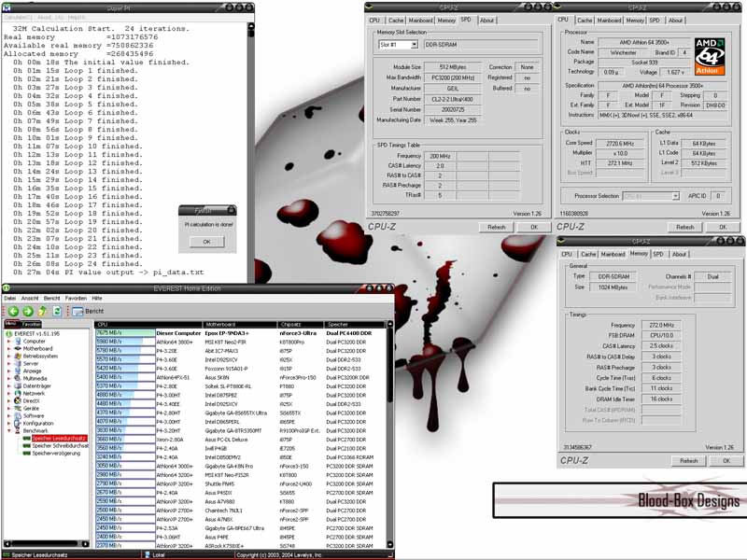Click the EVEREST results vertical scrollbar

389,434
